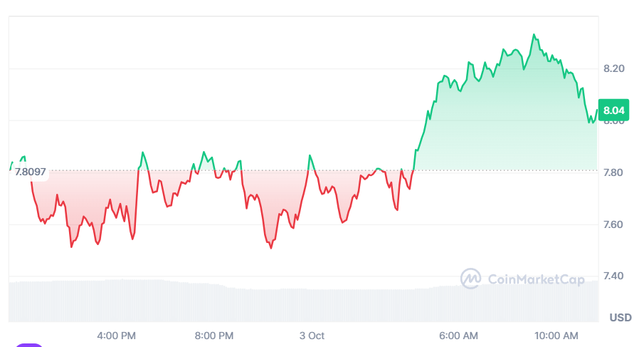
Task: Select the 10:00 AM time axis label
Action: point(556,335)
